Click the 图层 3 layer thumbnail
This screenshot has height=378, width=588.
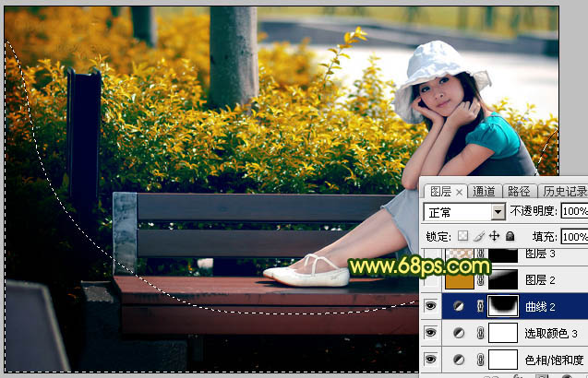coord(460,254)
